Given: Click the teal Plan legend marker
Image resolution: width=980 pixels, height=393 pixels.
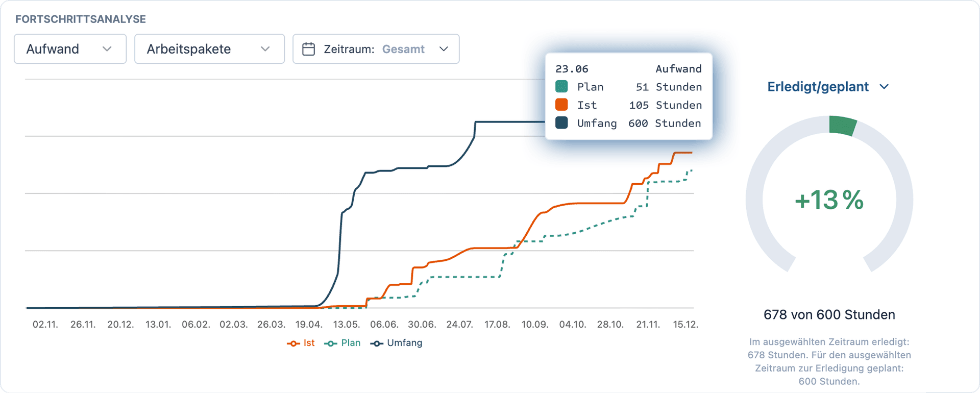Looking at the screenshot, I should pyautogui.click(x=331, y=343).
